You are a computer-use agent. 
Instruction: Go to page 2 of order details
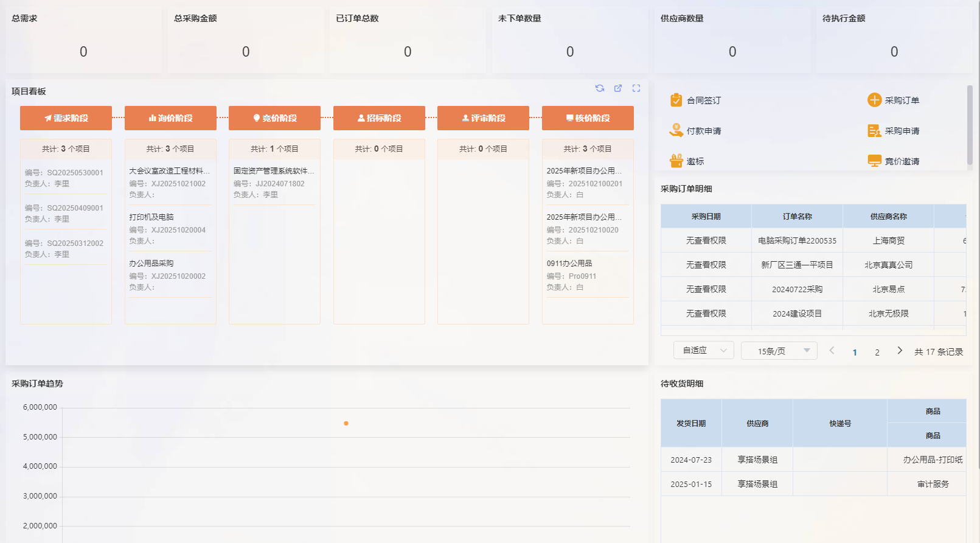(x=877, y=352)
